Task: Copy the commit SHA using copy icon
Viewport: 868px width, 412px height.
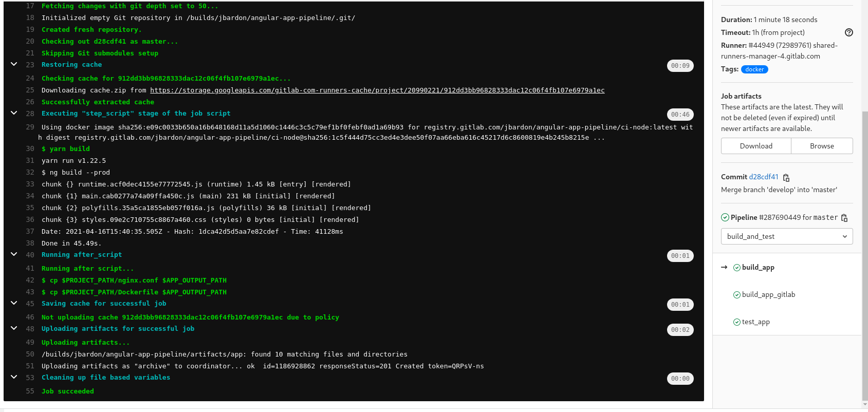Action: pyautogui.click(x=786, y=177)
